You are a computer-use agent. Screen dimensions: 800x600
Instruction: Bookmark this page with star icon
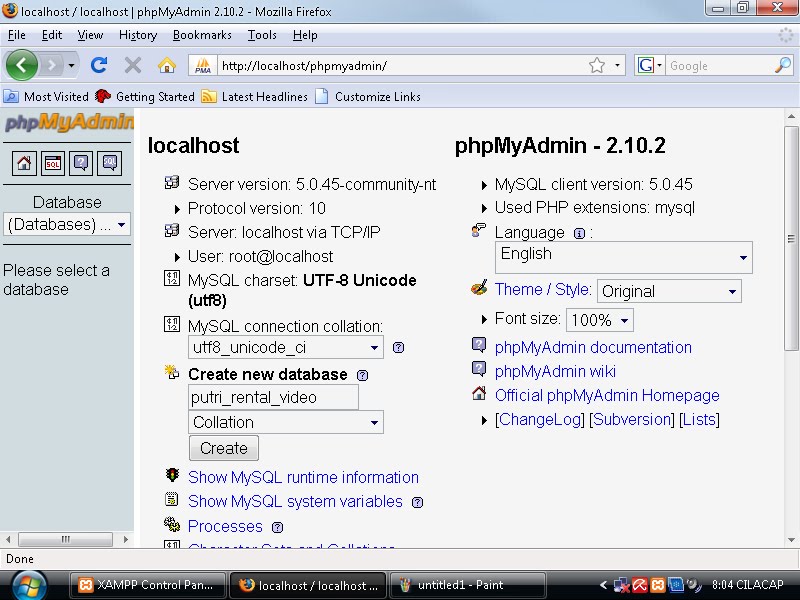(x=596, y=65)
